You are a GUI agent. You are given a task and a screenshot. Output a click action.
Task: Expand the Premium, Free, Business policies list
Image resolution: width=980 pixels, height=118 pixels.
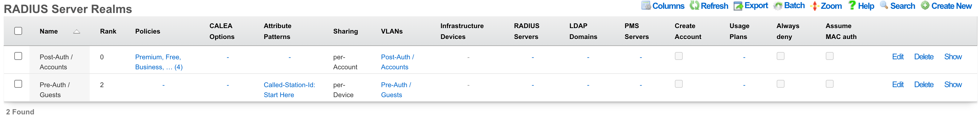coord(159,62)
